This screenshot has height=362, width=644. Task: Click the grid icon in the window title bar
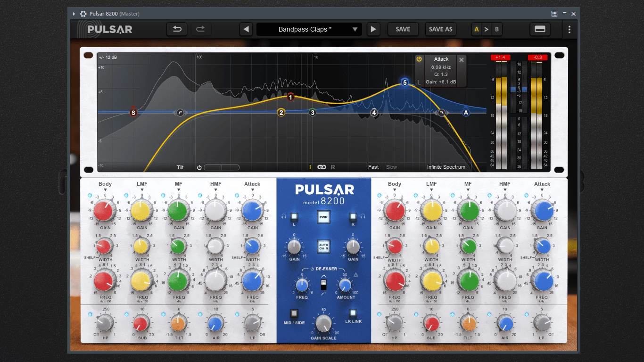pyautogui.click(x=554, y=14)
